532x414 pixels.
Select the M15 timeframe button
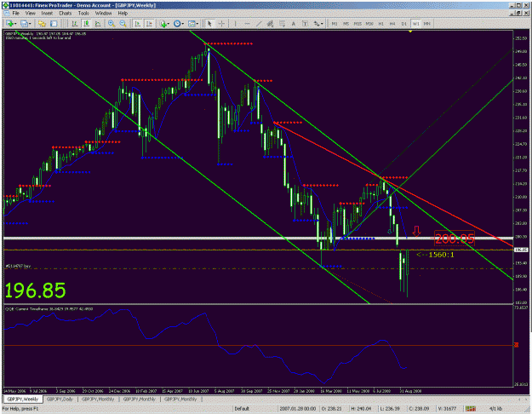[x=358, y=24]
